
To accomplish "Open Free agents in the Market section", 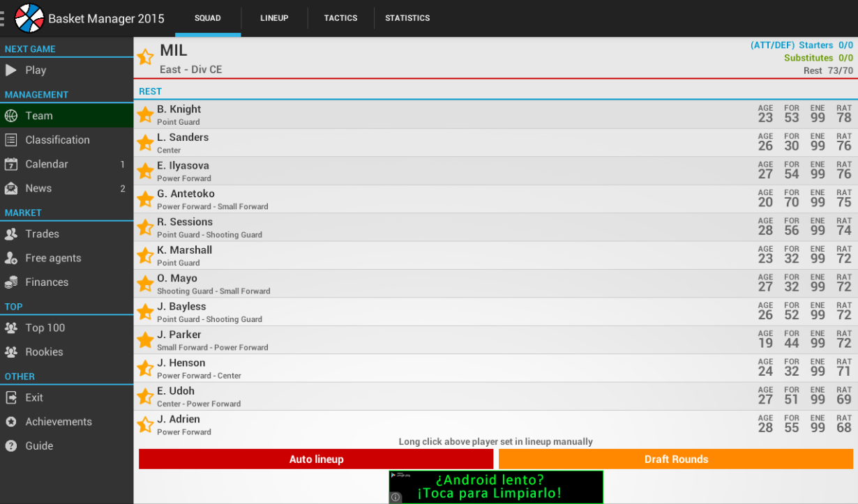I will point(67,258).
